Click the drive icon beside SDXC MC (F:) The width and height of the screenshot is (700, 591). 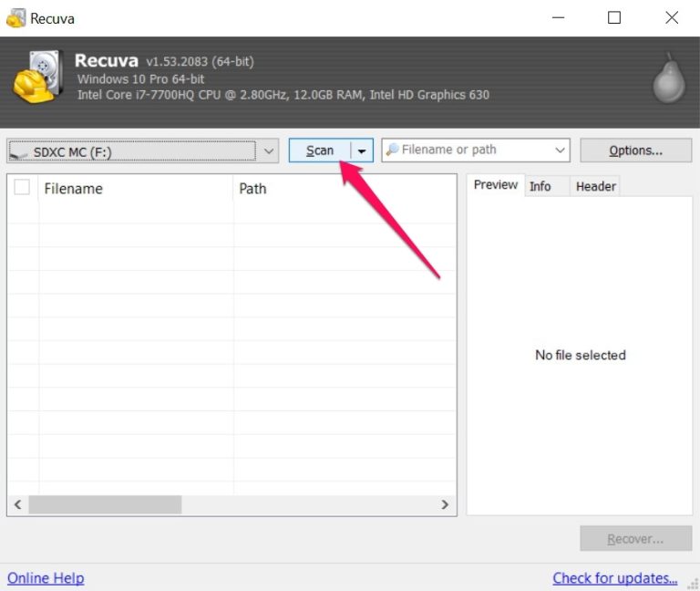coord(19,153)
